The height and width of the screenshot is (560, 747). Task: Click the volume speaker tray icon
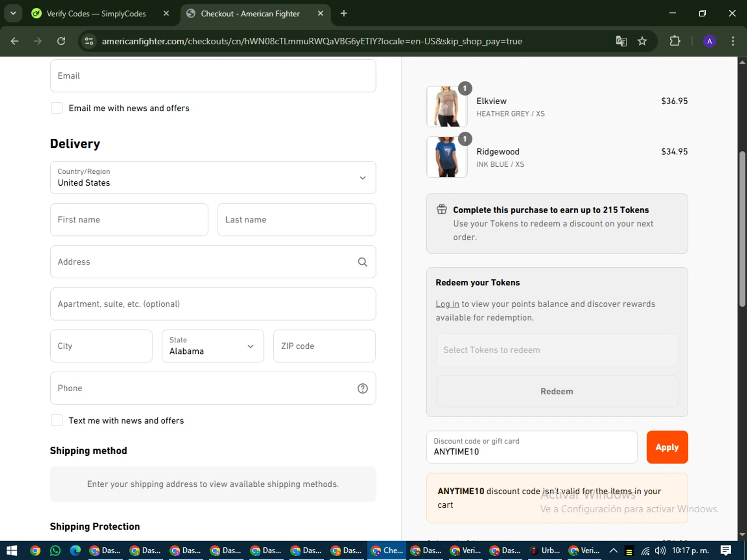pos(660,551)
